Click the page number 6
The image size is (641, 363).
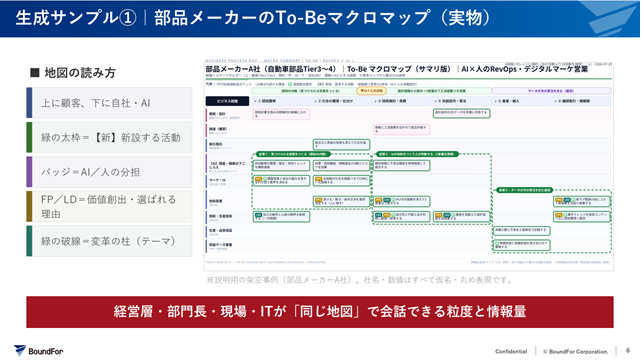628,351
